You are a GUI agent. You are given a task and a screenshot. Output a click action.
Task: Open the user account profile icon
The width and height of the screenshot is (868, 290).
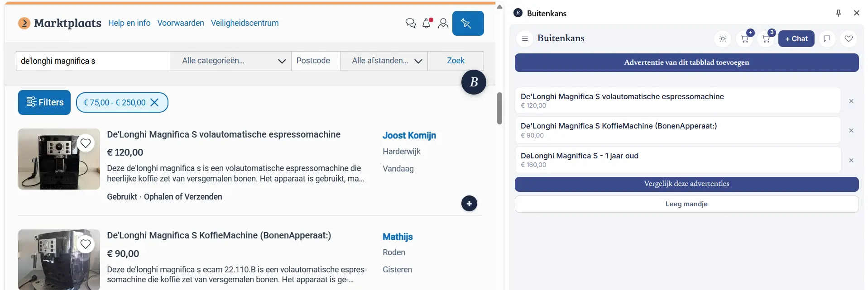443,23
